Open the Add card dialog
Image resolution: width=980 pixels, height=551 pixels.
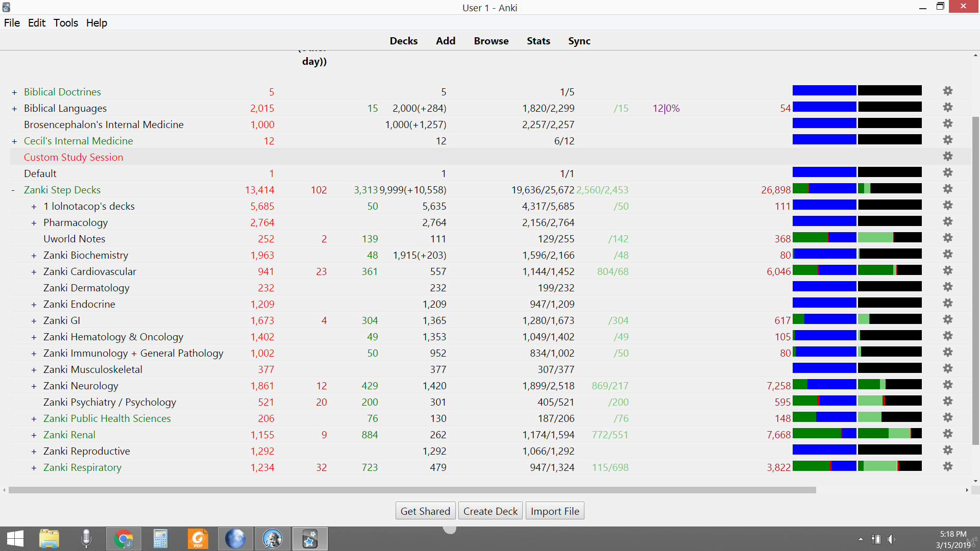click(x=446, y=41)
